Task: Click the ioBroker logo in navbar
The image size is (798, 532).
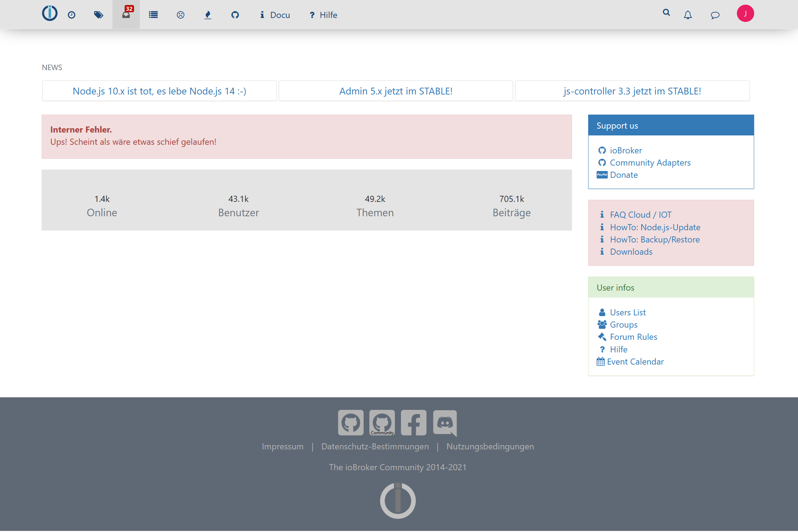Action: coord(50,14)
